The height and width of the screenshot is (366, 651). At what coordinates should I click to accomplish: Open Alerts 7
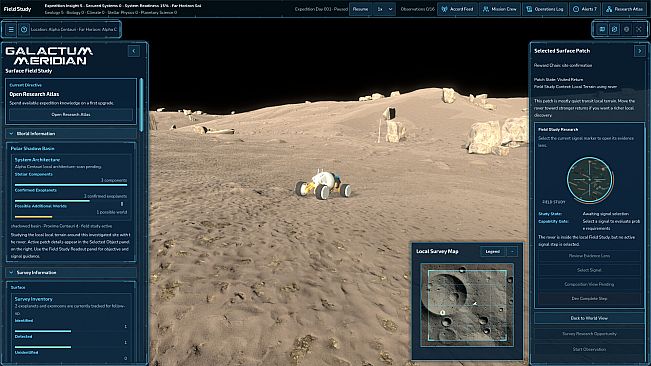[584, 9]
